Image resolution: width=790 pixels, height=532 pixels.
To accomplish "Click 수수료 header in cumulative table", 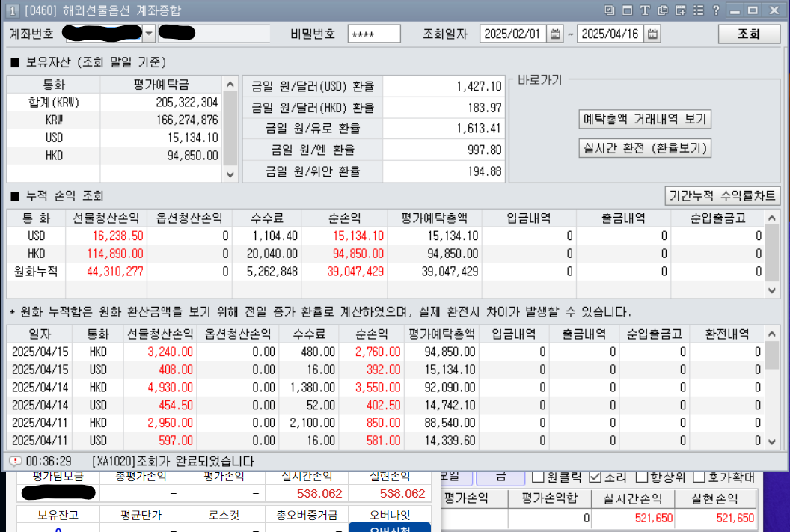I will [267, 218].
